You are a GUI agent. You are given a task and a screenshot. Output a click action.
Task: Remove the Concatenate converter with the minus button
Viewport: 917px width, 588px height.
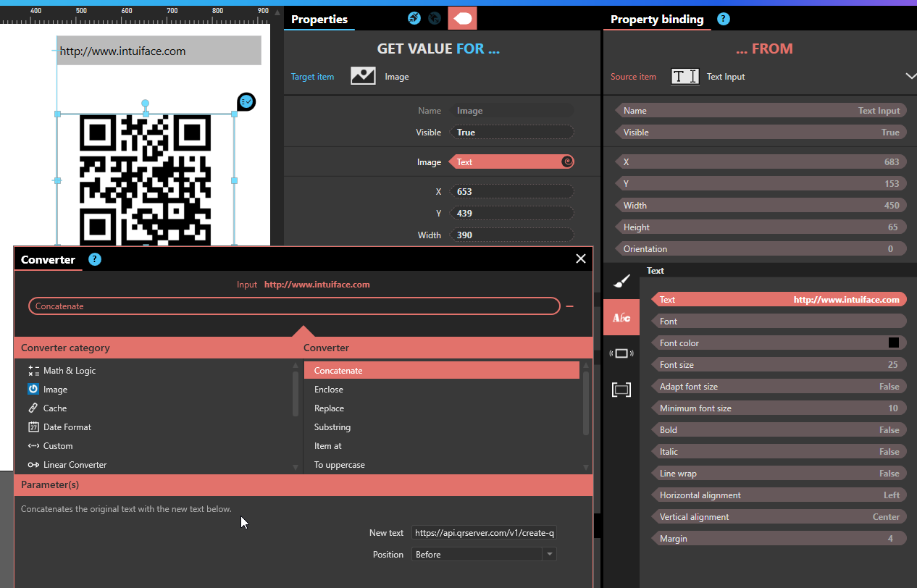pyautogui.click(x=569, y=306)
